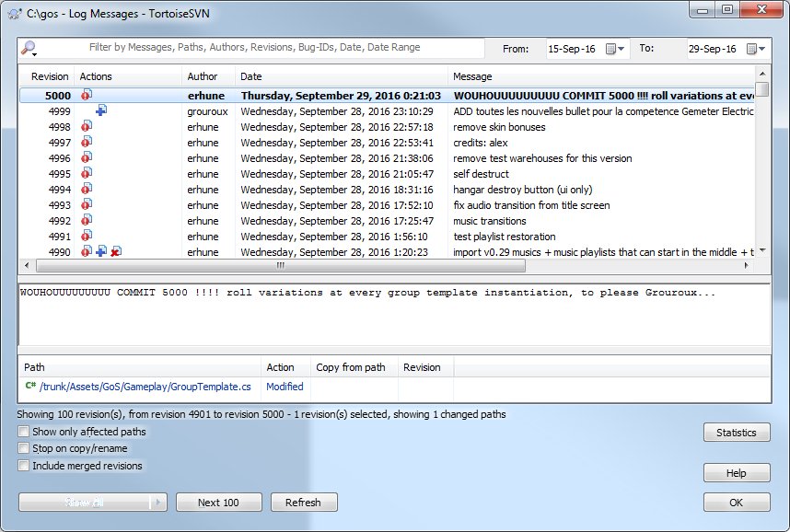Check Include merged revisions
This screenshot has height=532, width=790.
tap(24, 465)
